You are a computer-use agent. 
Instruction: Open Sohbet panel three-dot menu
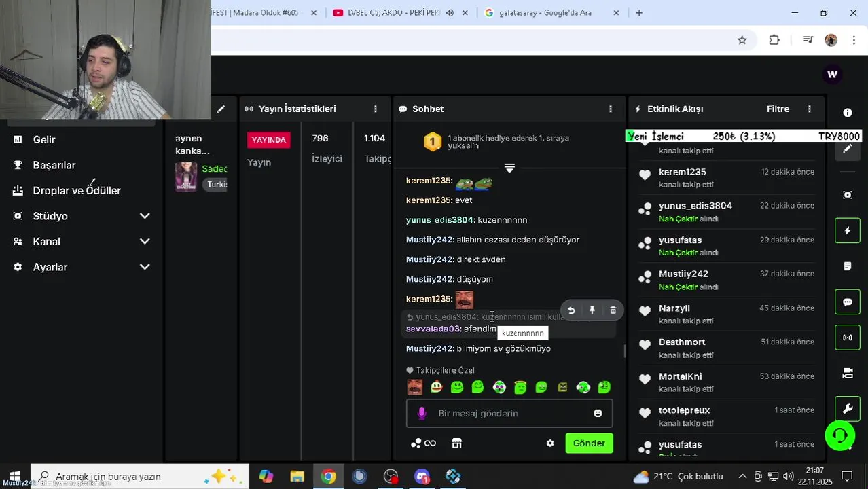coord(611,109)
